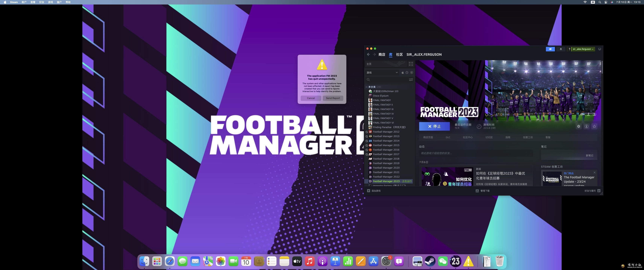Click the 停止 stop game button
The width and height of the screenshot is (644, 270).
(x=434, y=127)
